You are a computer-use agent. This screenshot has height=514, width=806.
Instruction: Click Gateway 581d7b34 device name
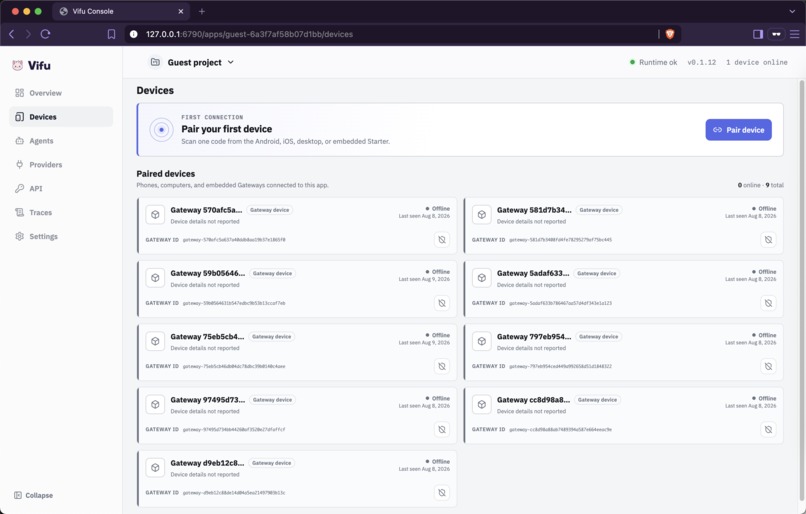[534, 210]
